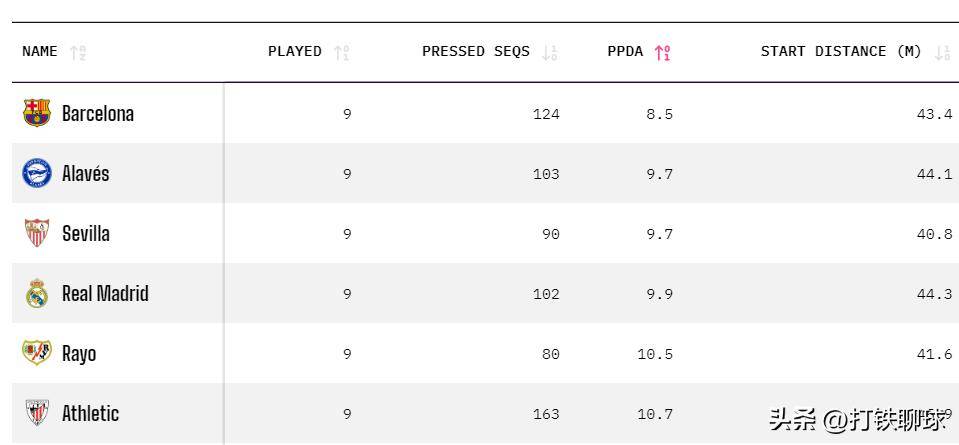959x445 pixels.
Task: Click the START DISTANCE (M) header text
Action: [840, 51]
